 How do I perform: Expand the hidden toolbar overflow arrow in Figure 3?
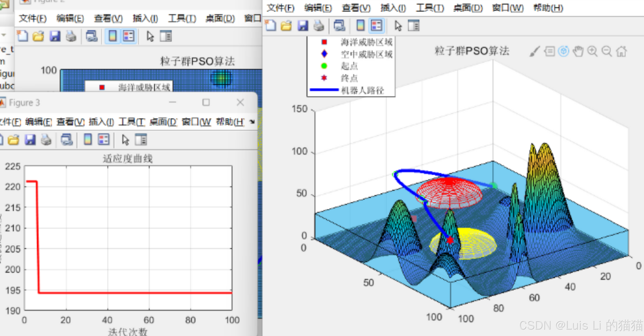[x=252, y=122]
